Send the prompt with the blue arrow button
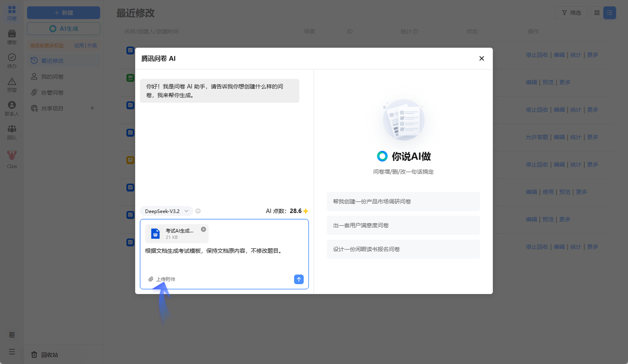Viewport: 628px width, 364px height. pyautogui.click(x=299, y=279)
